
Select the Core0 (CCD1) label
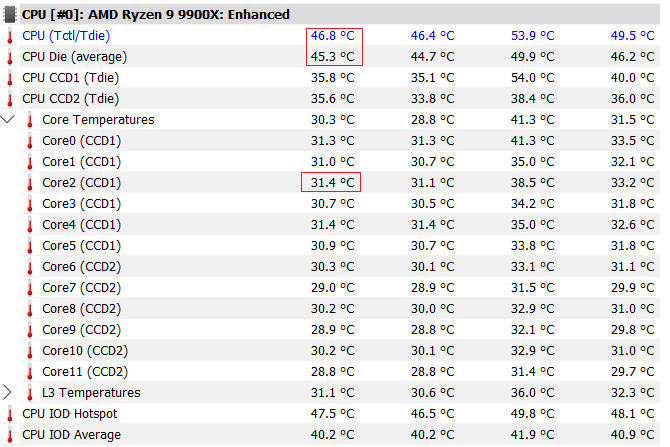[82, 141]
